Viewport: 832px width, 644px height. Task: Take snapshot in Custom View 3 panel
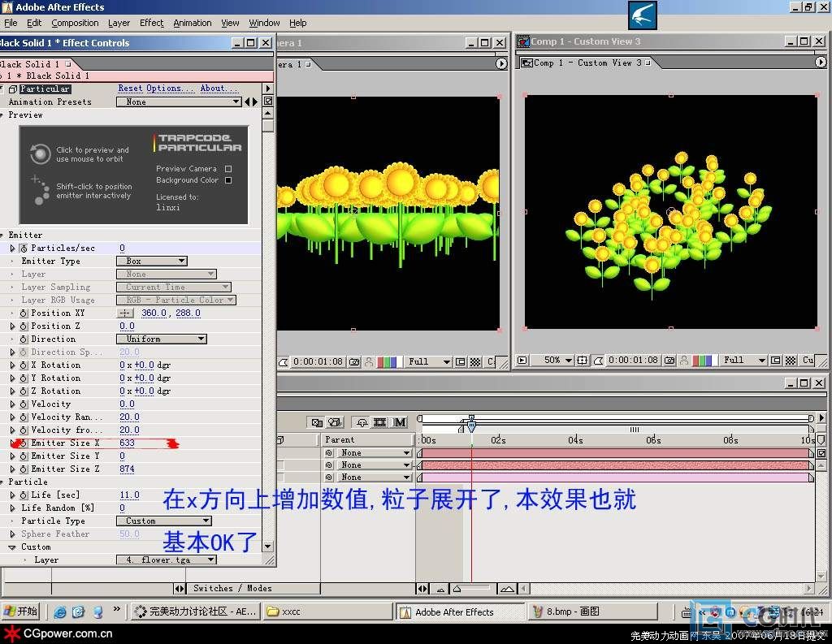click(669, 361)
